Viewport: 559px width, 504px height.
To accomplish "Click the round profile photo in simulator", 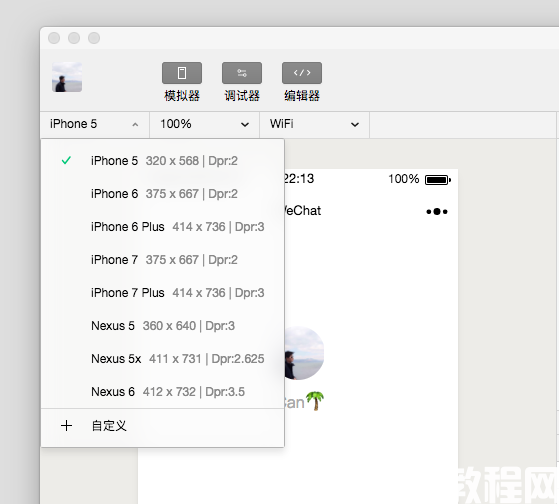I will pyautogui.click(x=304, y=353).
